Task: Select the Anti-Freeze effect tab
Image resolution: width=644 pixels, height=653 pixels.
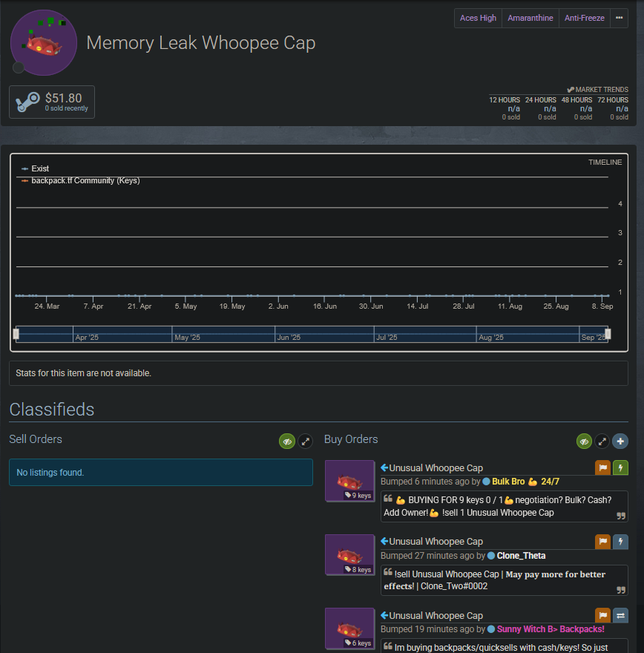Action: pyautogui.click(x=585, y=19)
